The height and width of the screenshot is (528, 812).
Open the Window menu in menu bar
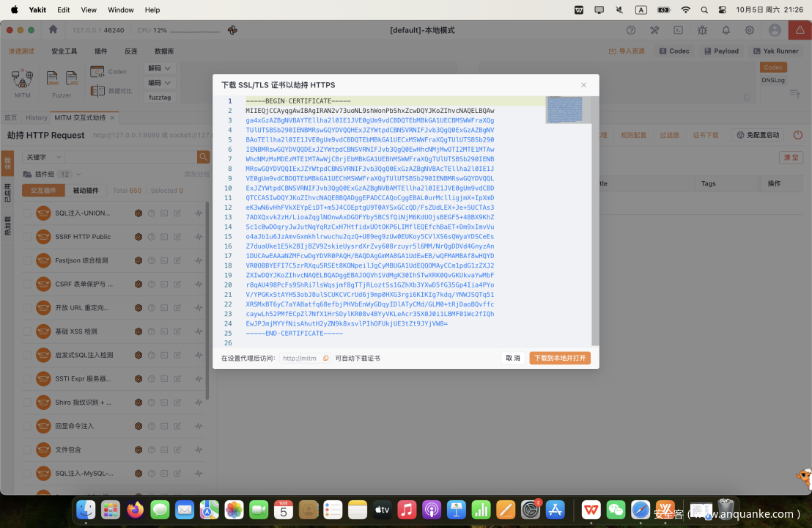tap(121, 10)
